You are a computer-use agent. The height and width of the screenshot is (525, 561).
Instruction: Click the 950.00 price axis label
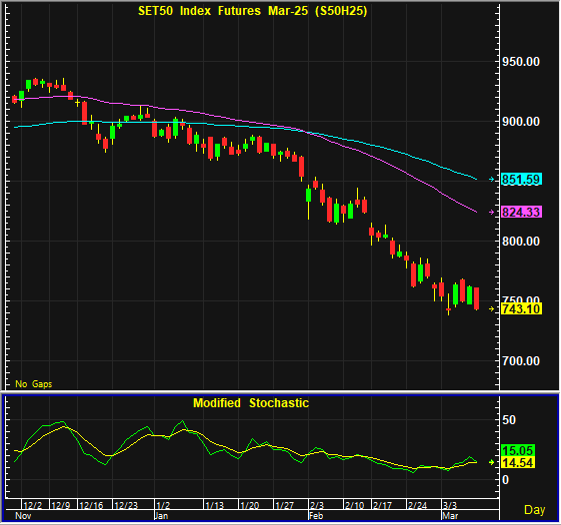521,62
